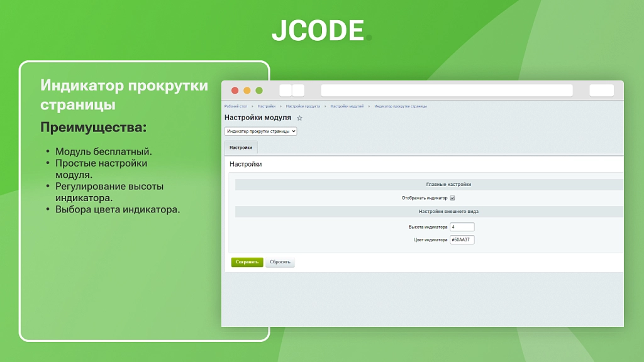Open the Настройки модулей breadcrumb link
This screenshot has height=362, width=644.
click(347, 106)
